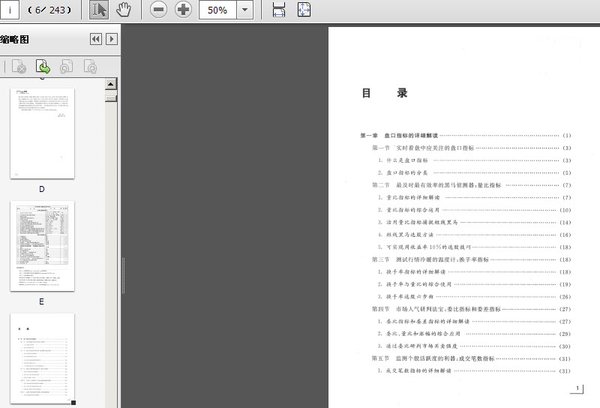Click the contents sub-entry ending in (29)
Screen dimensions: 600x408
(x=474, y=334)
